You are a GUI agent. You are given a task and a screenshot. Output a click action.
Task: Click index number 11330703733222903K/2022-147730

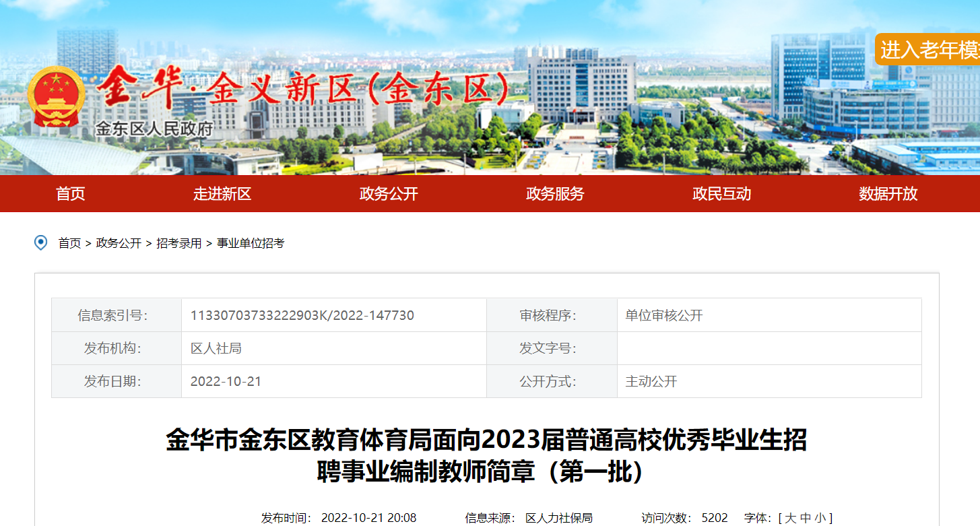[302, 315]
